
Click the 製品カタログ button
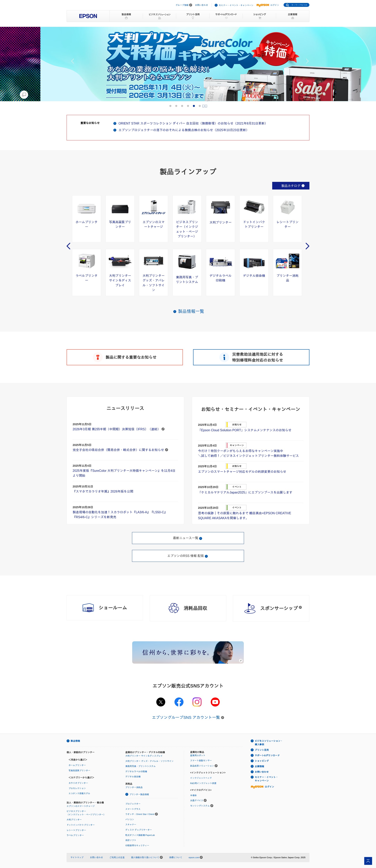tap(291, 186)
